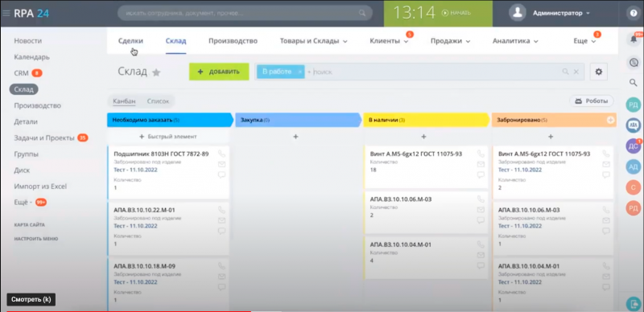Open Настроить меню link
The width and height of the screenshot is (644, 312).
(36, 239)
